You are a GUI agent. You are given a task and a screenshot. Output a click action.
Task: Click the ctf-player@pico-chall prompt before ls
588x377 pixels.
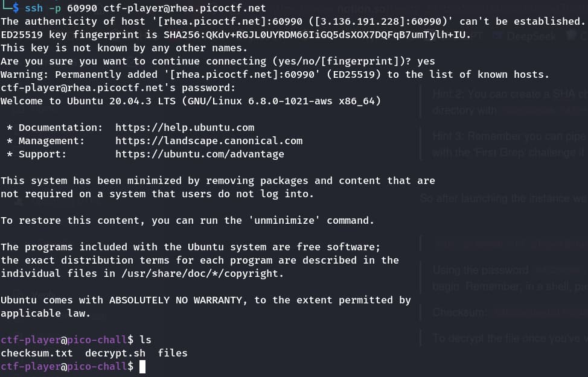(x=66, y=340)
